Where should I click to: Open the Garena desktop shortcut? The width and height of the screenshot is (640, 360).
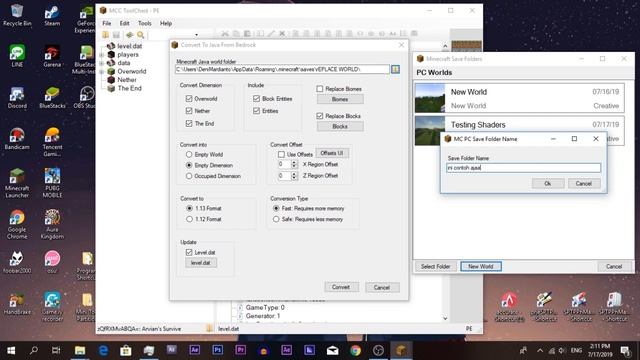coord(52,56)
